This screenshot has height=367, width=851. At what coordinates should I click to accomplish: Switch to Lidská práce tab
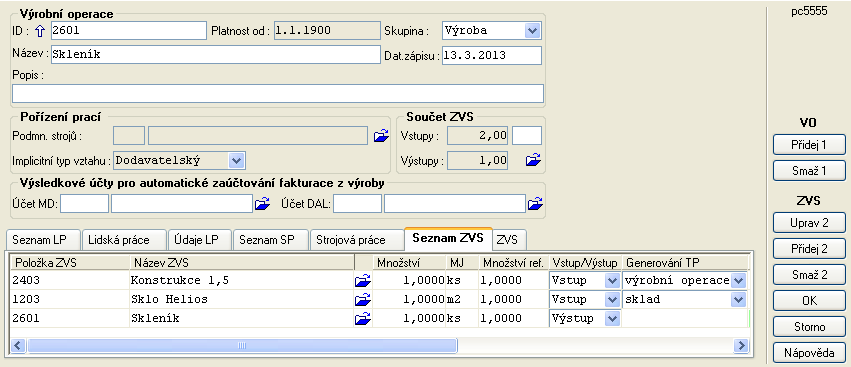(124, 239)
